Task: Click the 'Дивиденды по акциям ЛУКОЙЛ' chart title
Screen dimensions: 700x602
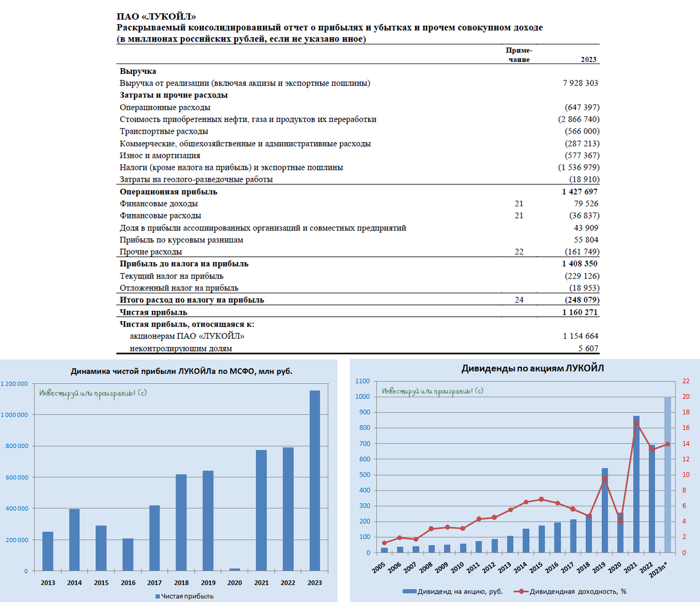Action: tap(533, 368)
